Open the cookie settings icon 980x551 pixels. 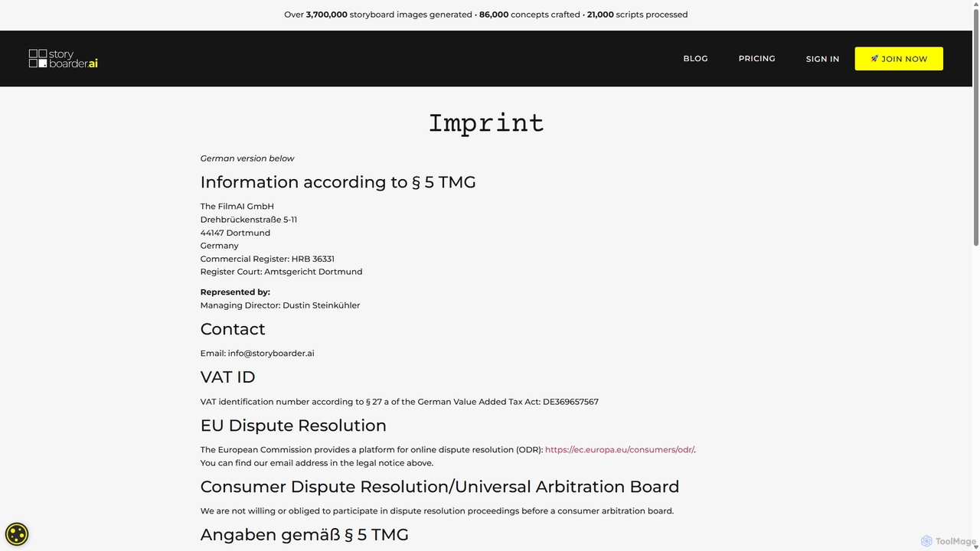pos(17,533)
